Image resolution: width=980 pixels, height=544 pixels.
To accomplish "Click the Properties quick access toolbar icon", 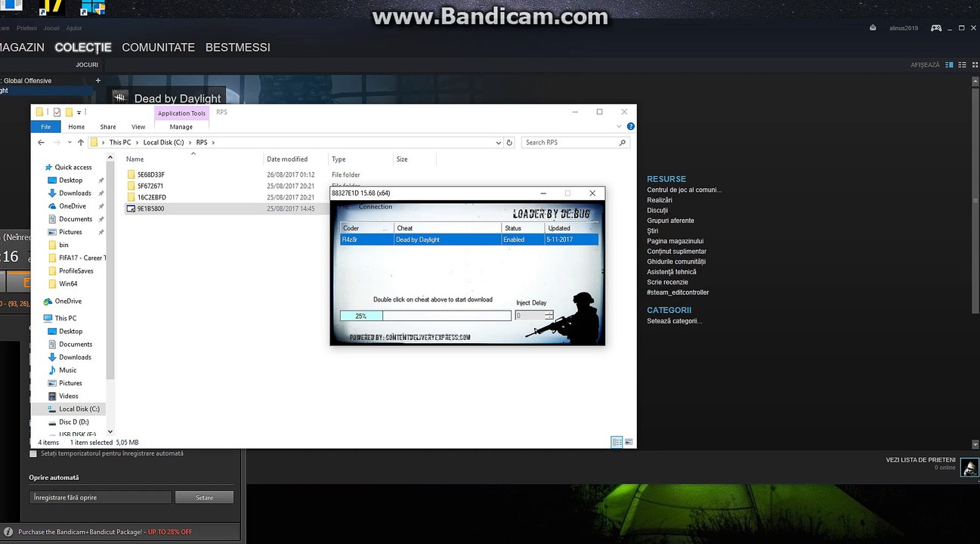I will (57, 113).
